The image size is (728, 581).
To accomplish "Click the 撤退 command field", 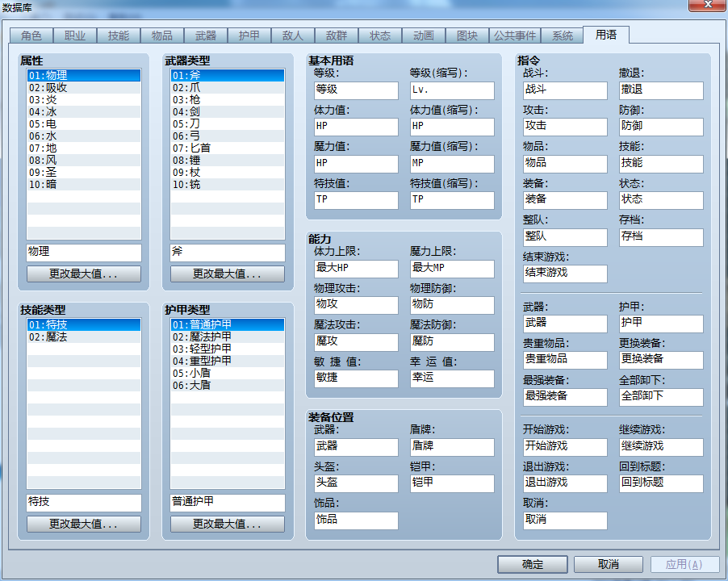I will click(661, 90).
